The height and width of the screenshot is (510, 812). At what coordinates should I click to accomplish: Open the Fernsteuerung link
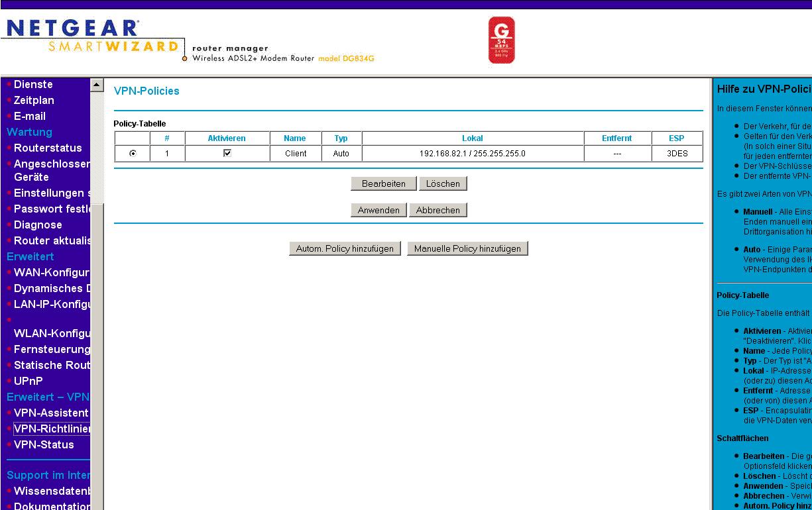click(x=52, y=349)
